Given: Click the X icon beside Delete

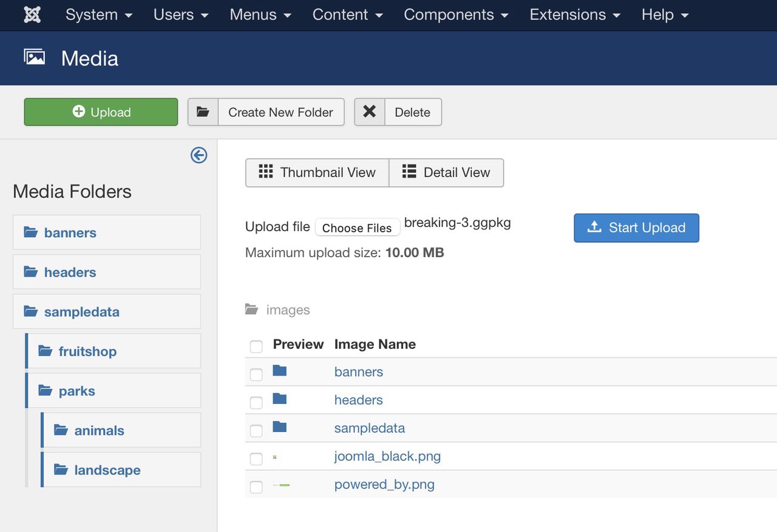Looking at the screenshot, I should click(369, 112).
